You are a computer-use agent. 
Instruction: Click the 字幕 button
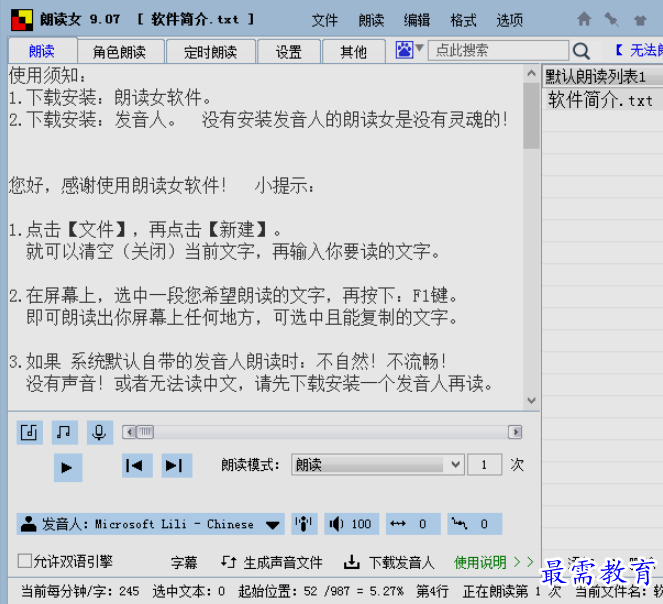(184, 563)
